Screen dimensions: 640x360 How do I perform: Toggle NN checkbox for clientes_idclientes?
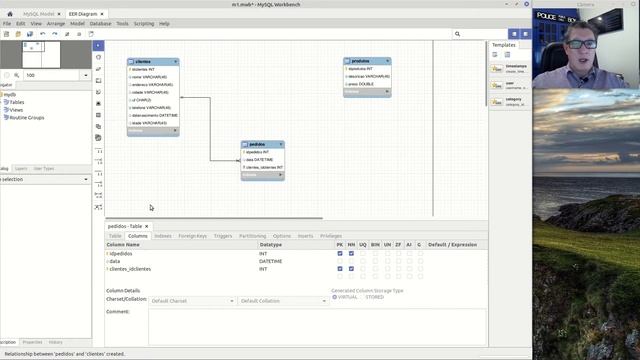pyautogui.click(x=351, y=269)
